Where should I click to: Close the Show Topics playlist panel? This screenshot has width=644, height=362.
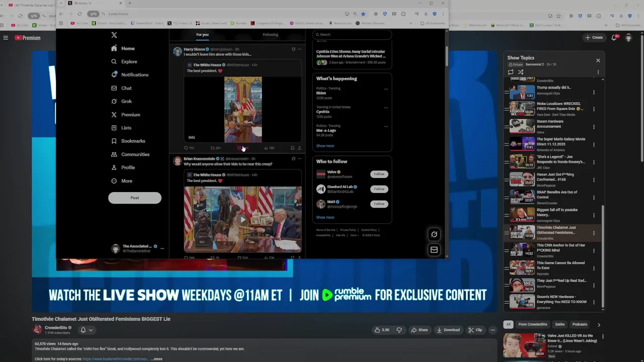(x=598, y=60)
